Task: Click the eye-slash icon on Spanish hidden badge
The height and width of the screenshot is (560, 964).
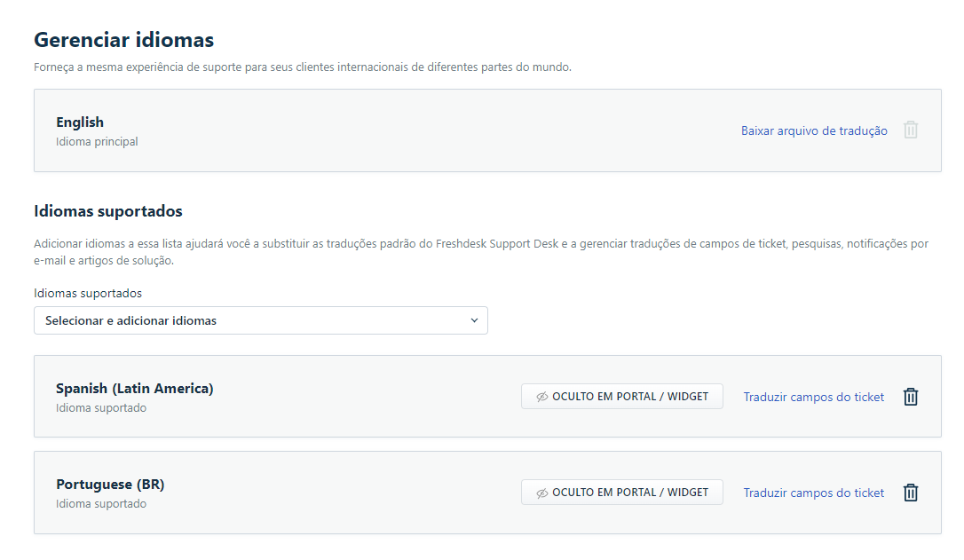Action: [x=542, y=397]
